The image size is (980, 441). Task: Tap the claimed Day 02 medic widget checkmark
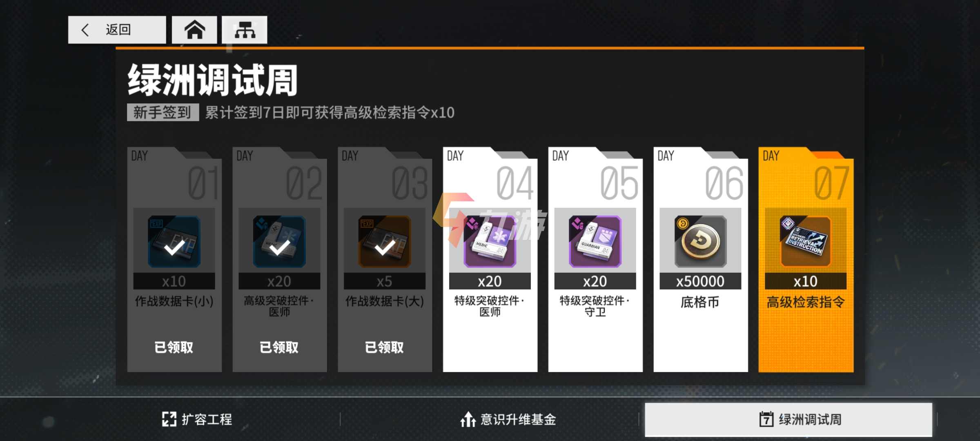tap(280, 247)
